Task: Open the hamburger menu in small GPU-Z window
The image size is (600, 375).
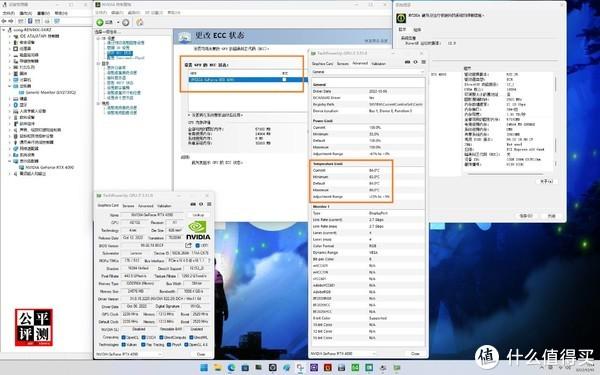Action: (209, 204)
